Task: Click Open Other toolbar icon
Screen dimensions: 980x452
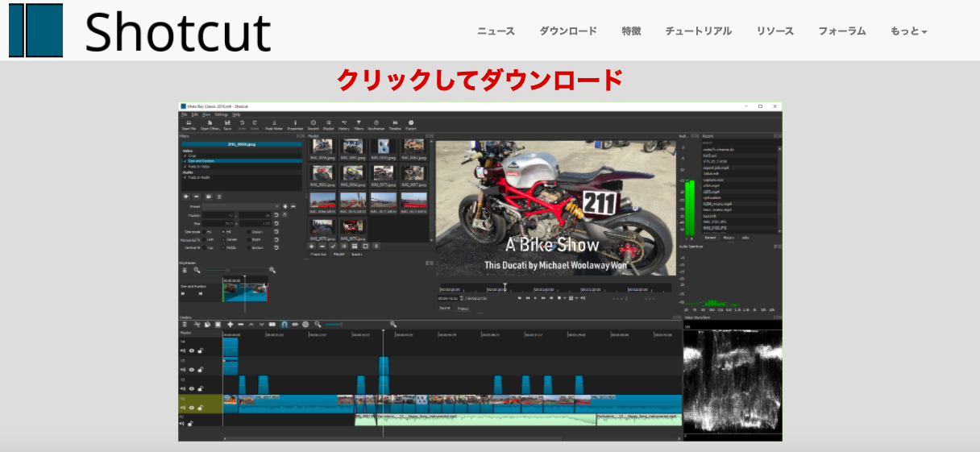Action: [x=210, y=126]
